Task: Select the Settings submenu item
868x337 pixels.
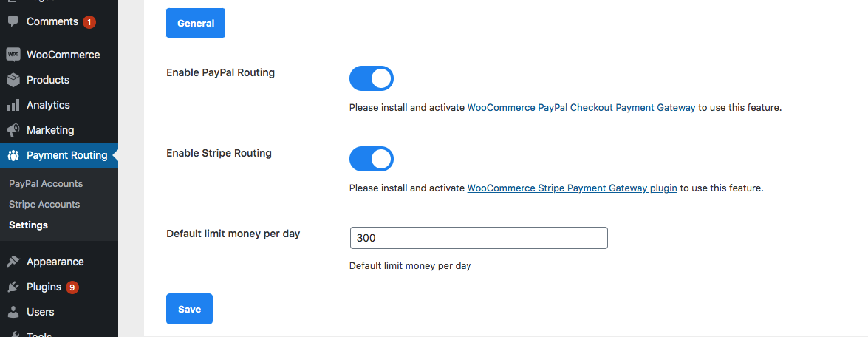Action: 28,225
